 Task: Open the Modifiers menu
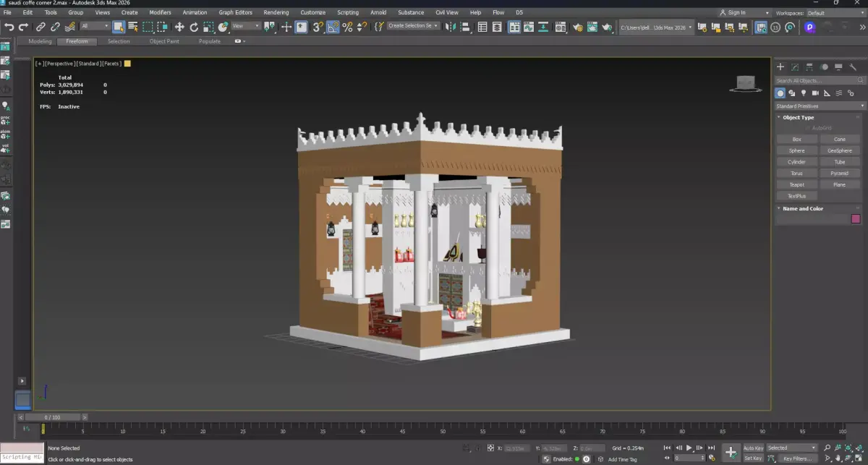[160, 12]
